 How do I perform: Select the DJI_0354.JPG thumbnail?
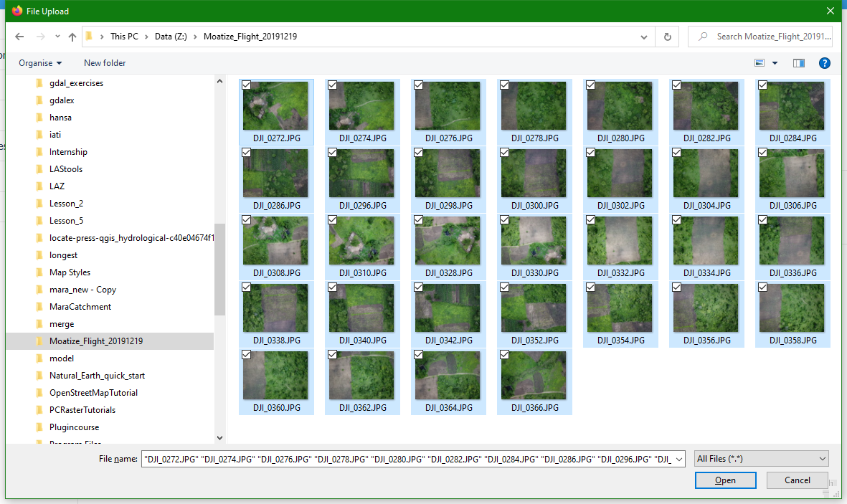(x=620, y=308)
